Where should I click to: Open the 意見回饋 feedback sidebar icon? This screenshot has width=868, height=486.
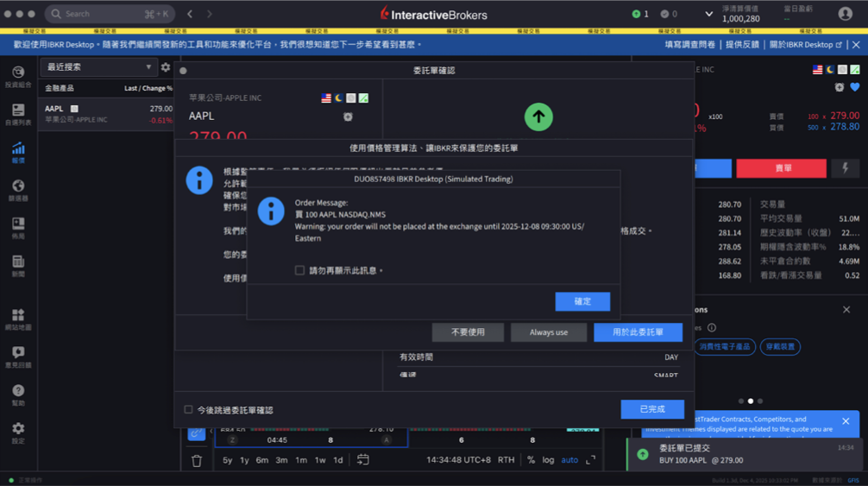pos(18,357)
